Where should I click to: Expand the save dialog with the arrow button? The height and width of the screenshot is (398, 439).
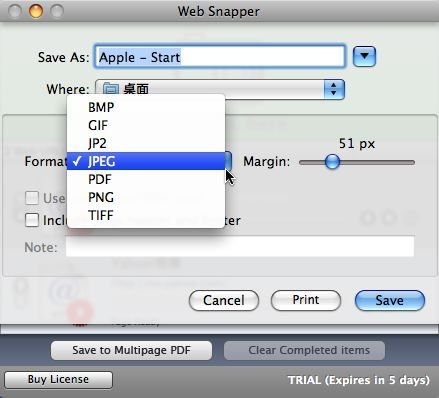coord(364,56)
